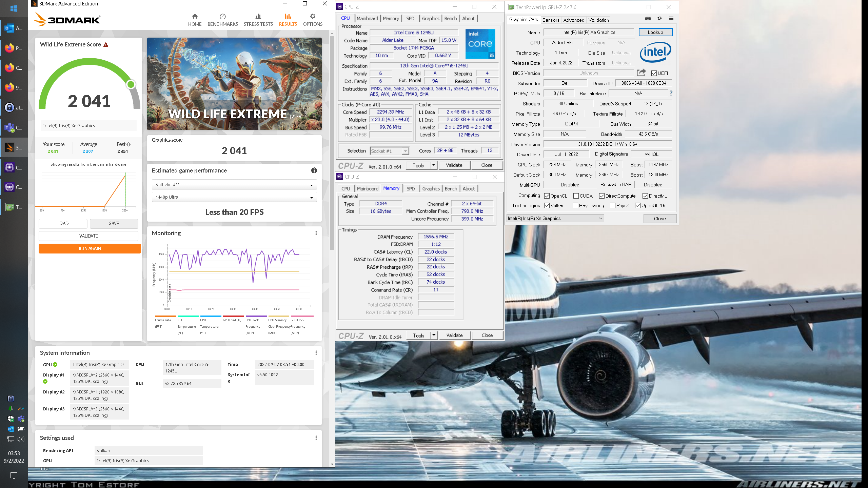Click the LOAD button in 3DMark
The width and height of the screenshot is (868, 488).
[63, 224]
